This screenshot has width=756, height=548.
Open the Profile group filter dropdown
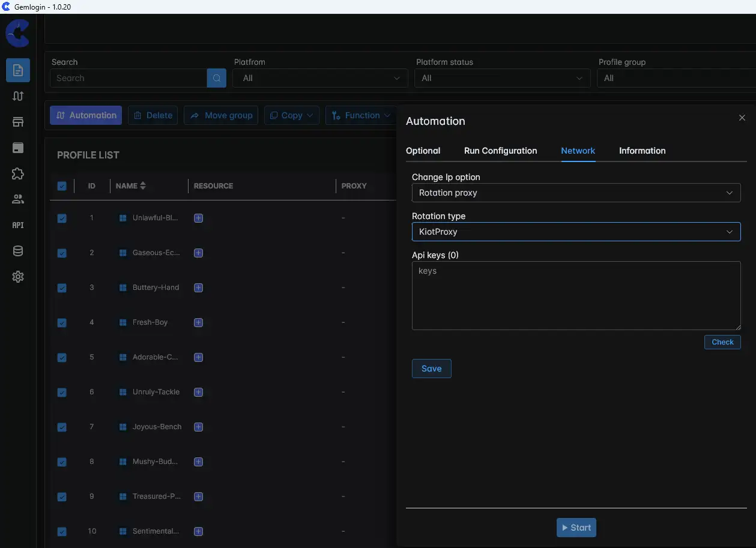tap(676, 78)
